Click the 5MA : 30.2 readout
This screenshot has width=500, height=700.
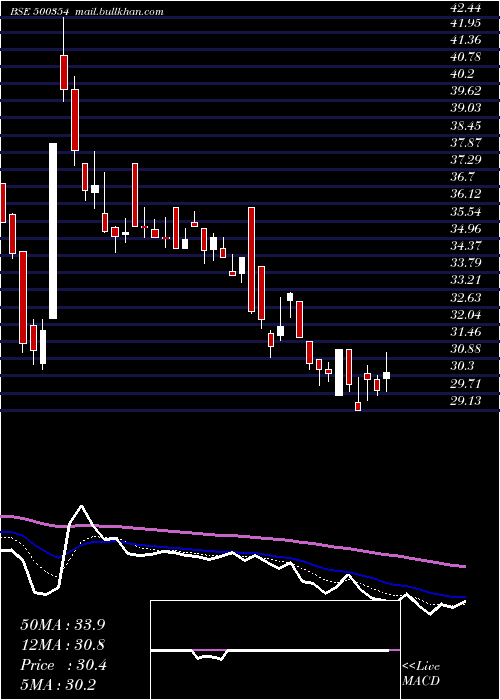tap(58, 685)
